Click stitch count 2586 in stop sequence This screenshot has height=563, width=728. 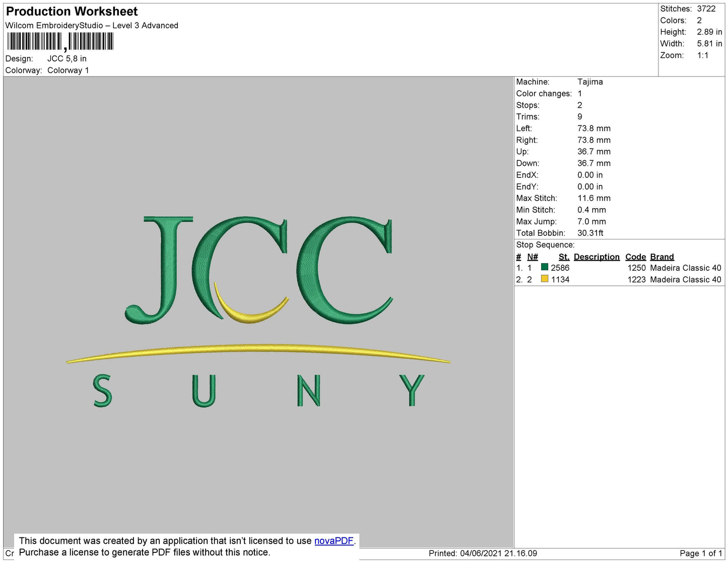coord(560,268)
